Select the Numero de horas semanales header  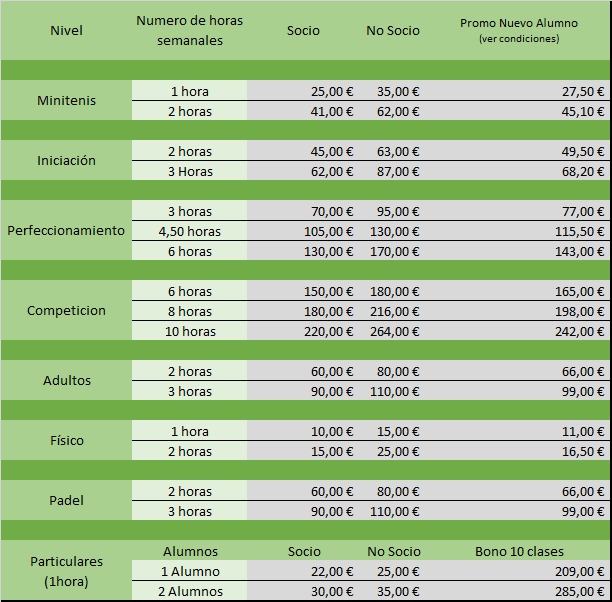[189, 30]
